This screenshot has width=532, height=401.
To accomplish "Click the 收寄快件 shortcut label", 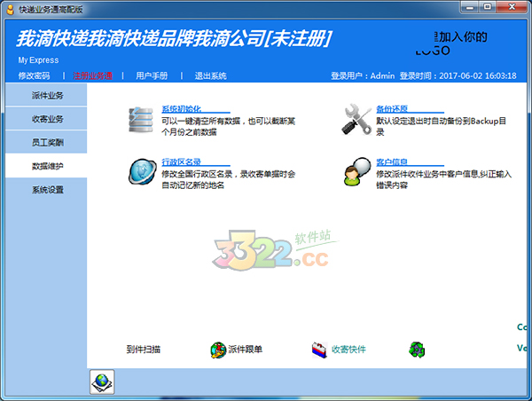I will tap(348, 350).
